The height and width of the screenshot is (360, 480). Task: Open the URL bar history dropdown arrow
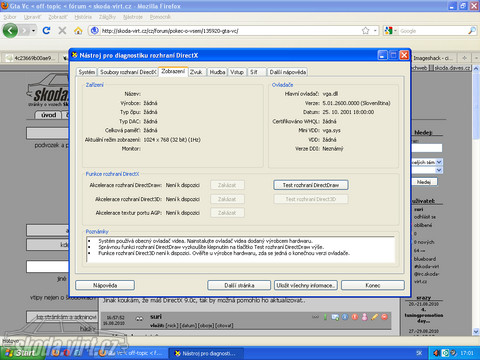(375, 31)
